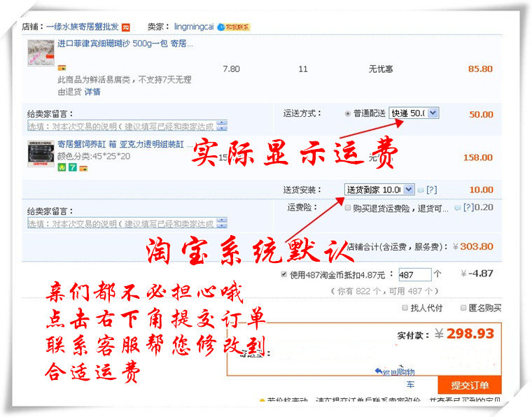Click the orange shop badge icon after store name
This screenshot has height=417, width=532.
point(126,27)
